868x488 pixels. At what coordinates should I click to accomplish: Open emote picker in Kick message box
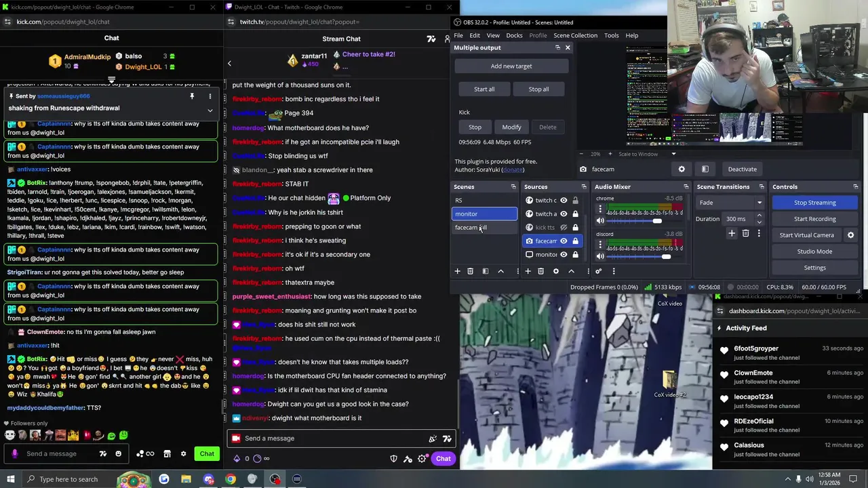(x=118, y=454)
